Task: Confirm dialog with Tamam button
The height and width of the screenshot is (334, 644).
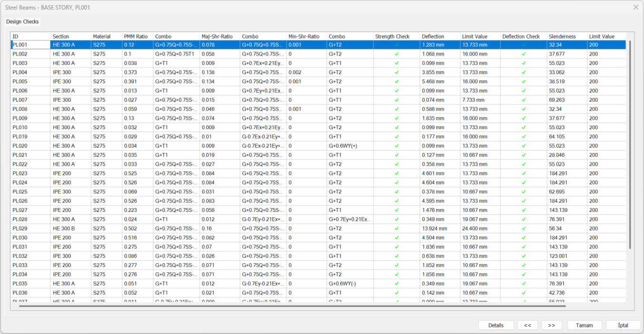Action: point(584,325)
